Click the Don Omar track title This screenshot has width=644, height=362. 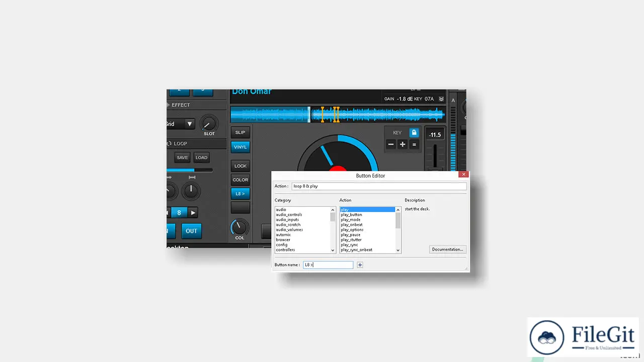pyautogui.click(x=252, y=92)
